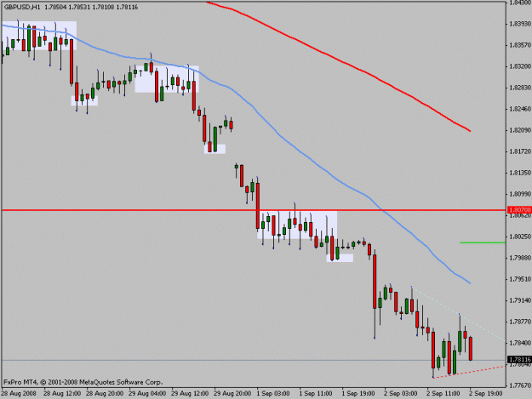The image size is (532, 399).
Task: Click the 1 Sep 19:00 time label
Action: pyautogui.click(x=358, y=394)
